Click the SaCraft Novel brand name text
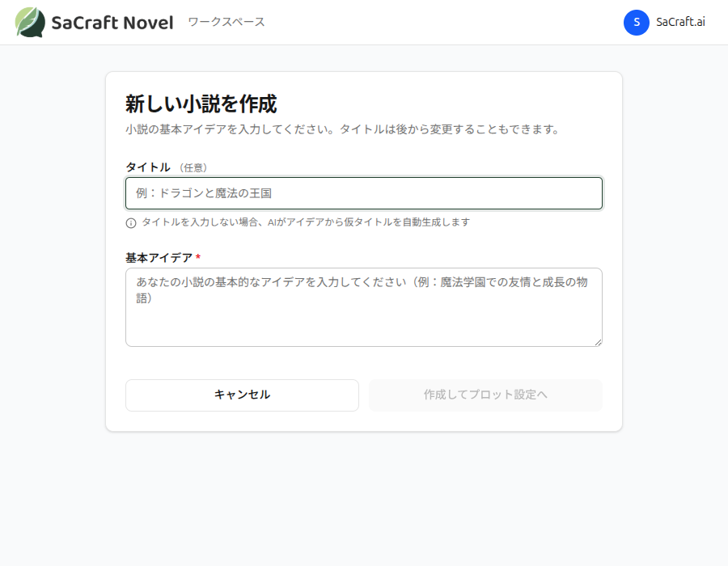728x566 pixels. tap(112, 22)
